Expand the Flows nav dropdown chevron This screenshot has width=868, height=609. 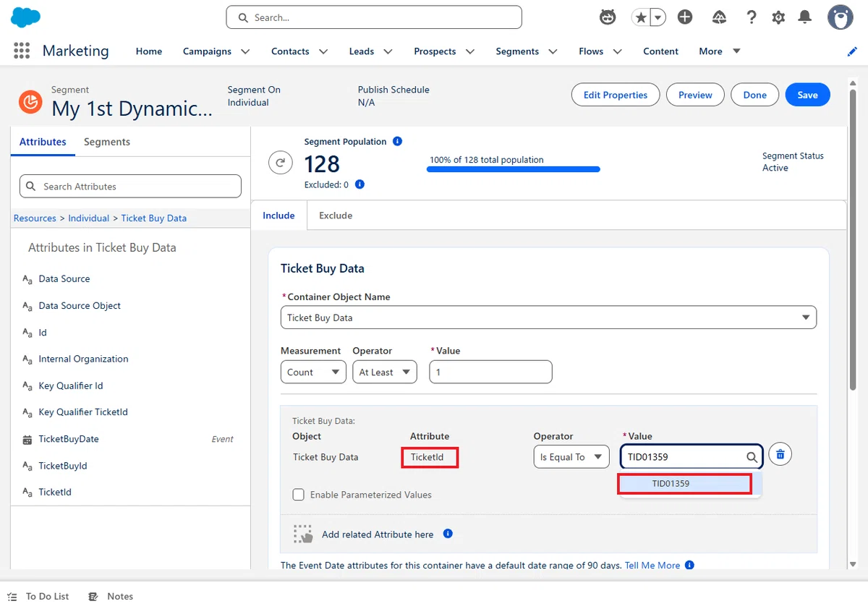(617, 51)
